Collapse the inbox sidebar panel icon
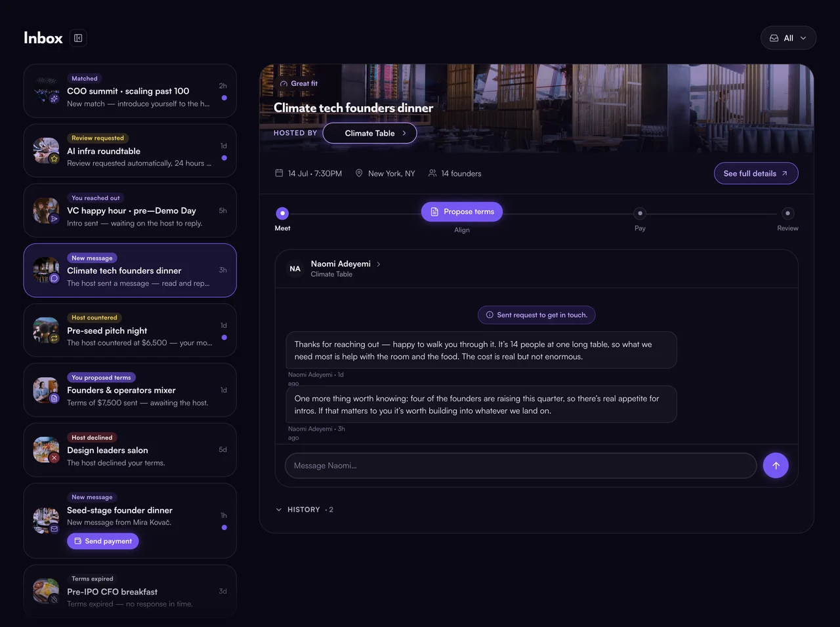This screenshot has width=840, height=627. click(x=78, y=38)
